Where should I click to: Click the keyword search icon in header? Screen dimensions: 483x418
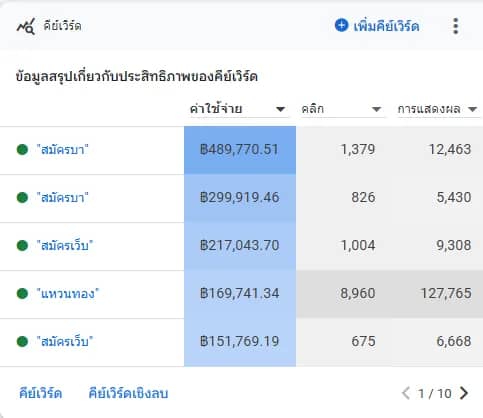coord(26,26)
